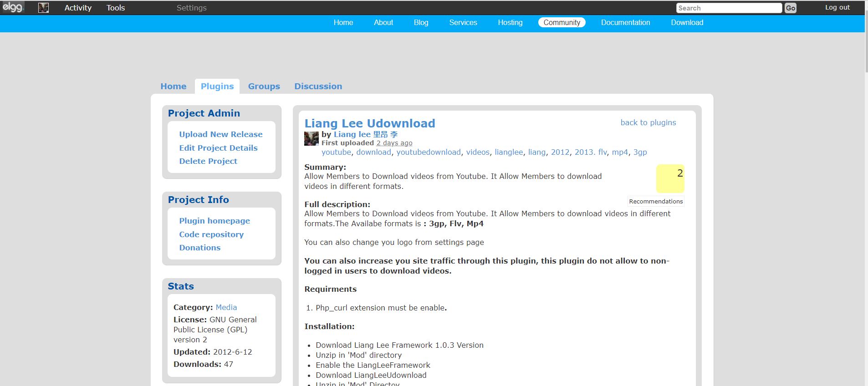The width and height of the screenshot is (868, 386).
Task: Click the download tag
Action: 373,152
